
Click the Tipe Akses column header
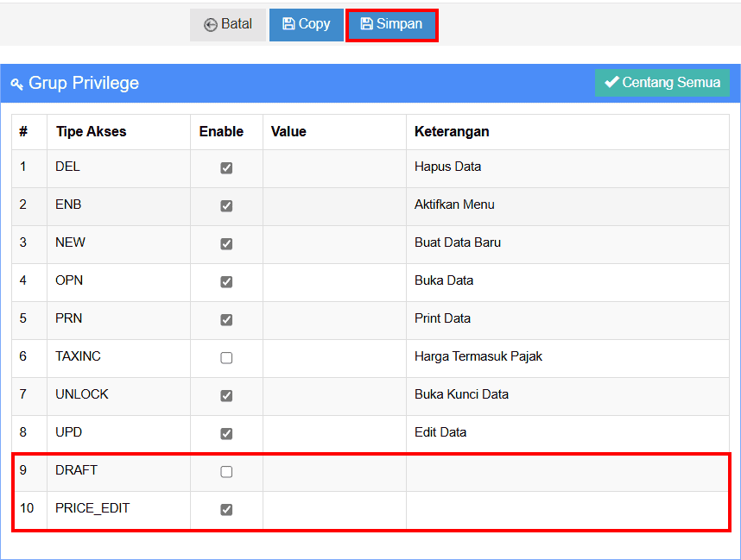tap(91, 132)
